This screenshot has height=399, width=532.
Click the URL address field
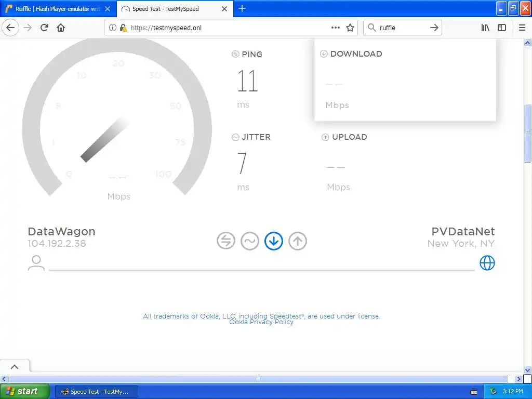point(231,28)
